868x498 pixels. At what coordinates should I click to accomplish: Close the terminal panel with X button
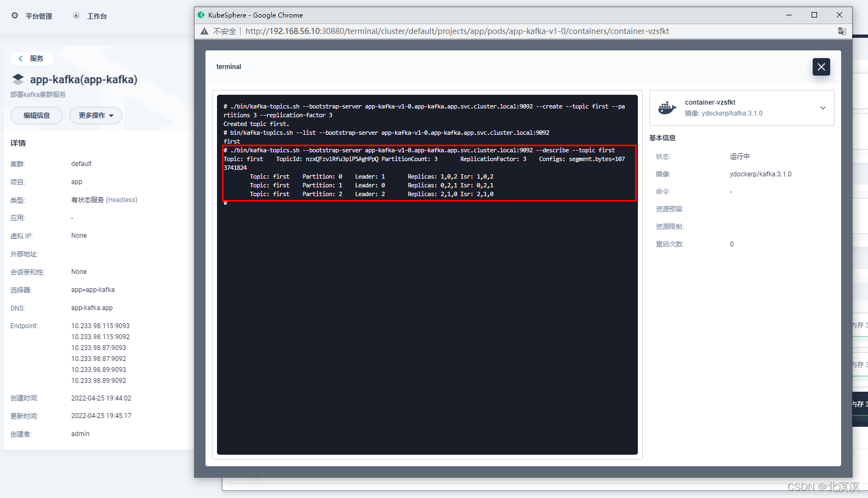coord(821,67)
